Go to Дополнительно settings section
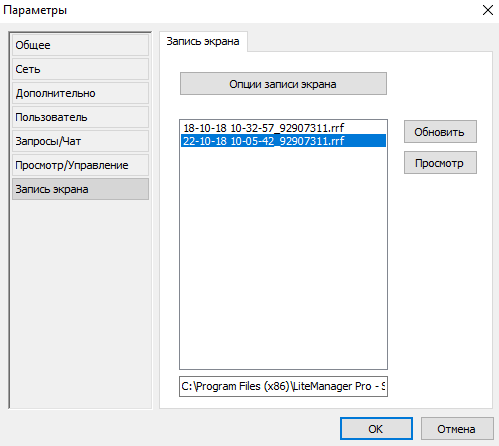499x446 pixels. click(80, 93)
